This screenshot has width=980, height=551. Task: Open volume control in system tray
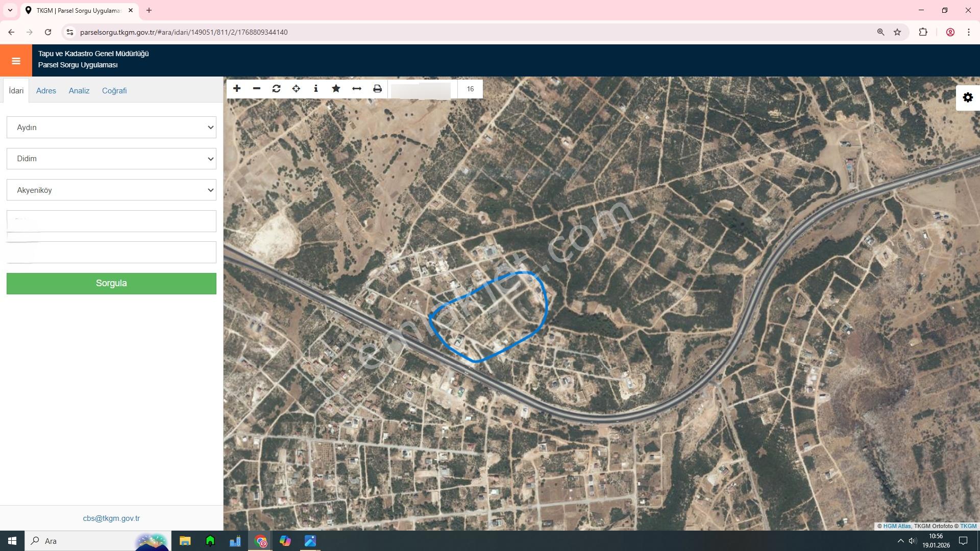(912, 541)
